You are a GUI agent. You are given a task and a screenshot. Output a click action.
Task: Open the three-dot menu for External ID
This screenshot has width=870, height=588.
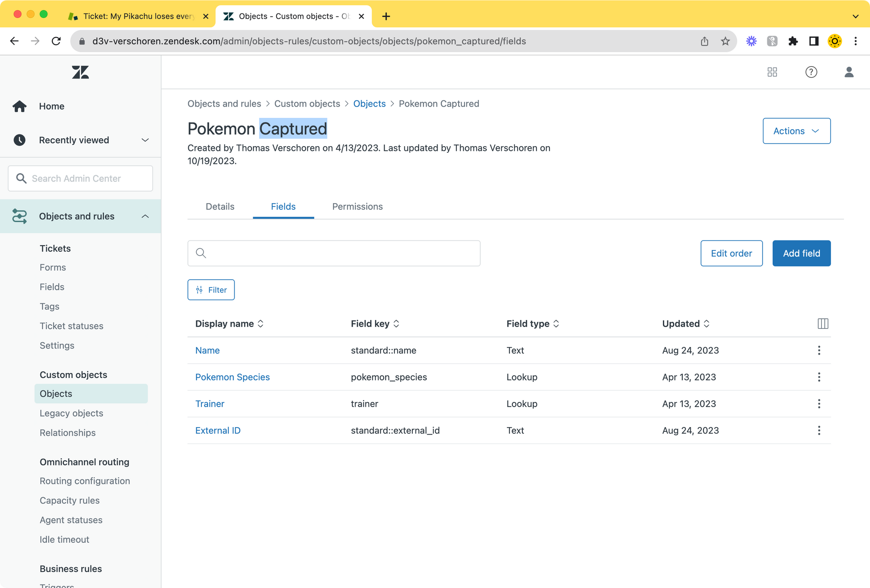(819, 431)
